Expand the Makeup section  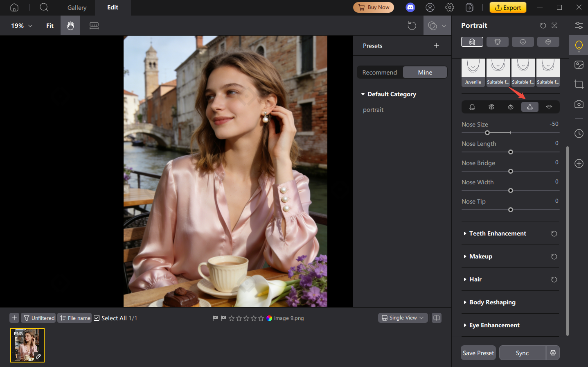(x=480, y=256)
